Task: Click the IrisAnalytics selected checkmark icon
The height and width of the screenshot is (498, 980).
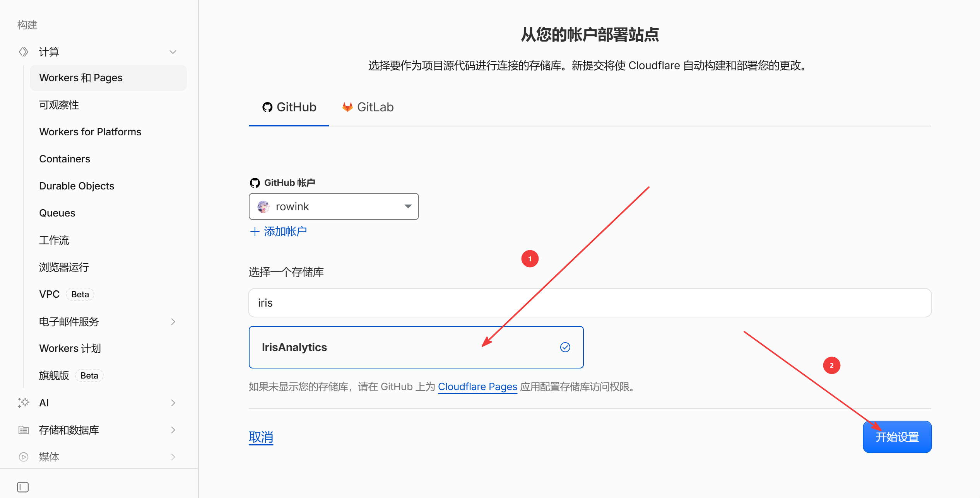Action: (565, 347)
